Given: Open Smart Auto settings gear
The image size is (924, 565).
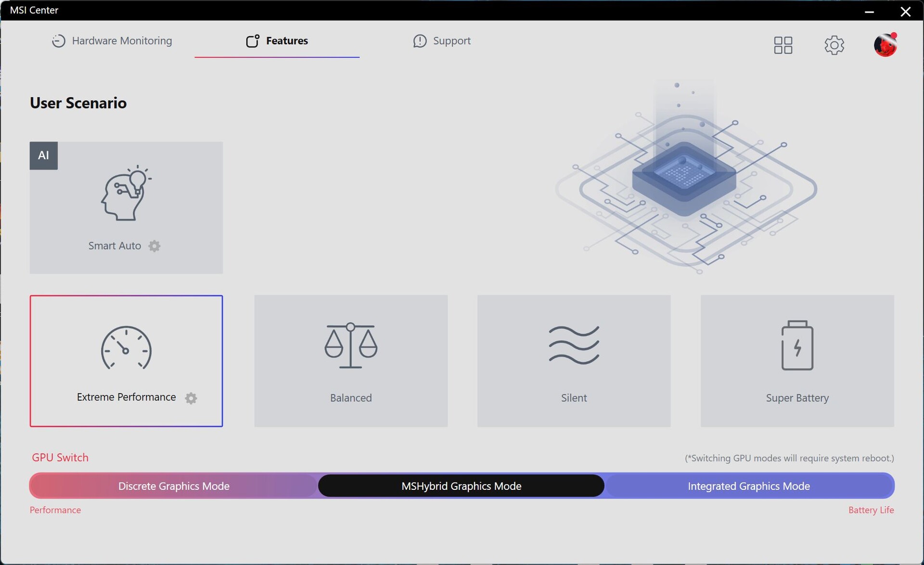Looking at the screenshot, I should pyautogui.click(x=154, y=246).
